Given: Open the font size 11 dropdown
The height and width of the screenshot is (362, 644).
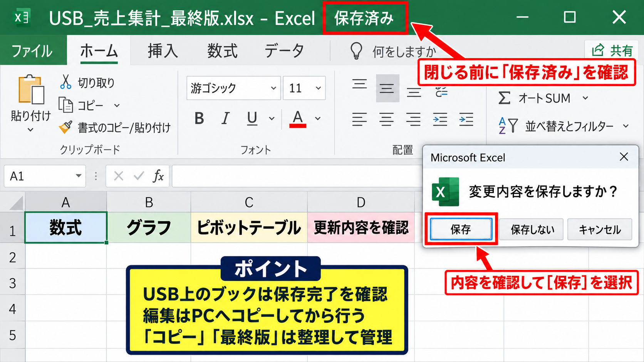Looking at the screenshot, I should [x=318, y=88].
